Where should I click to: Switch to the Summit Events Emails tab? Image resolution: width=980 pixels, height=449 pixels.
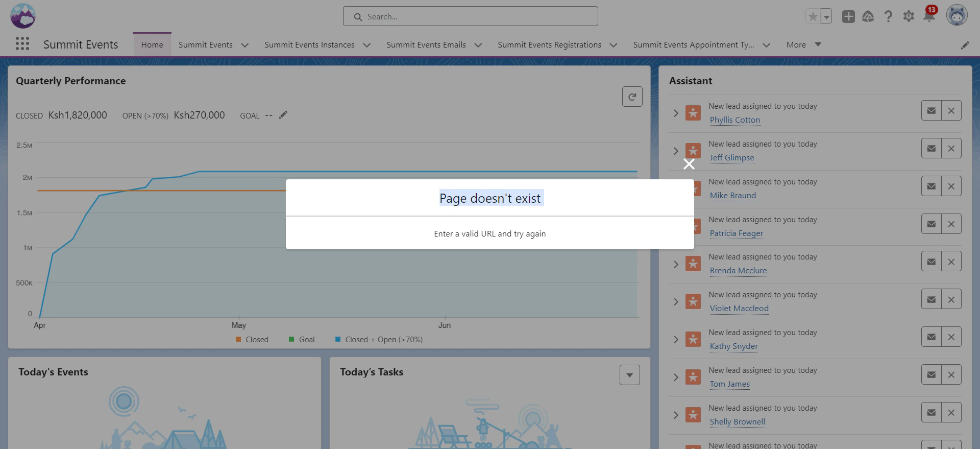[426, 45]
